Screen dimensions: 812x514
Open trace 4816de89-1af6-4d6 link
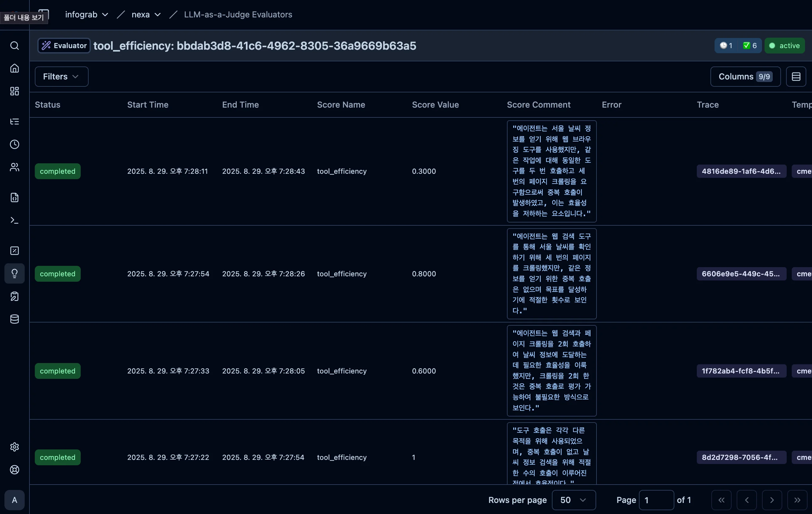(741, 171)
